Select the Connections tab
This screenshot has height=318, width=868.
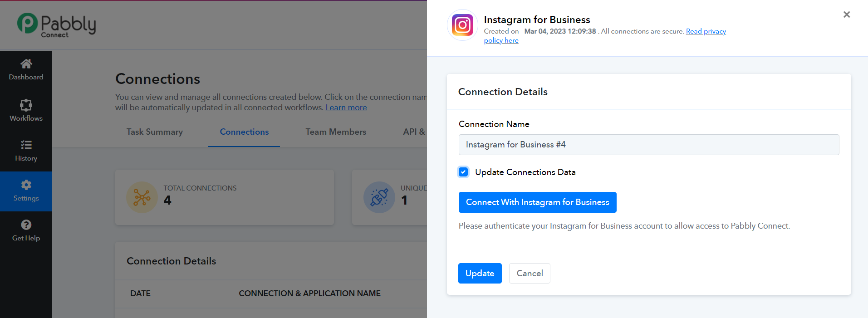click(x=244, y=132)
